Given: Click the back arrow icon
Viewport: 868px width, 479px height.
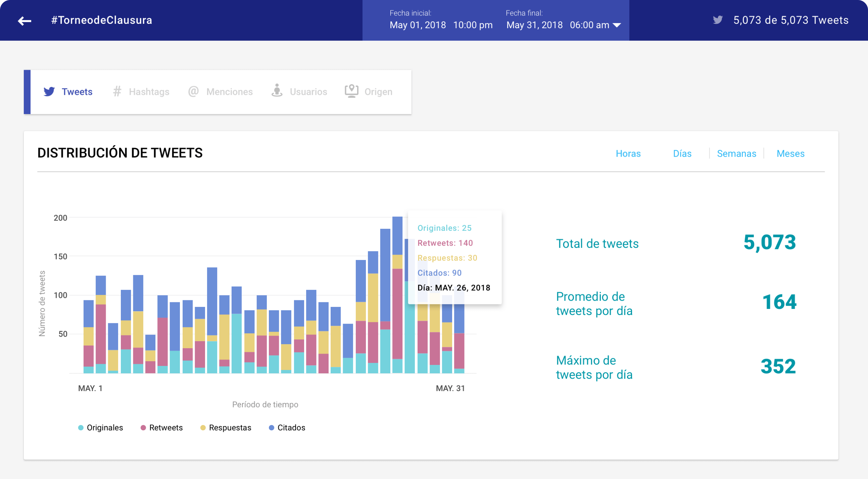Looking at the screenshot, I should coord(24,21).
